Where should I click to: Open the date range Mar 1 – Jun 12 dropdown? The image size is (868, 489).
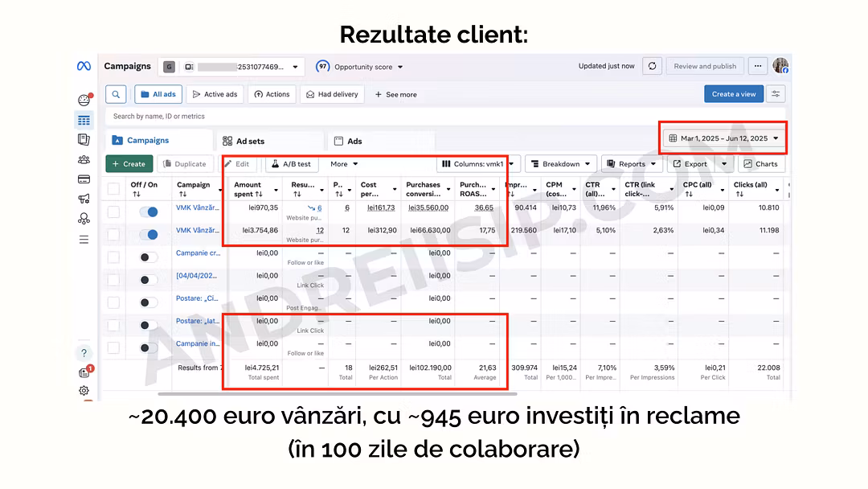(x=723, y=138)
